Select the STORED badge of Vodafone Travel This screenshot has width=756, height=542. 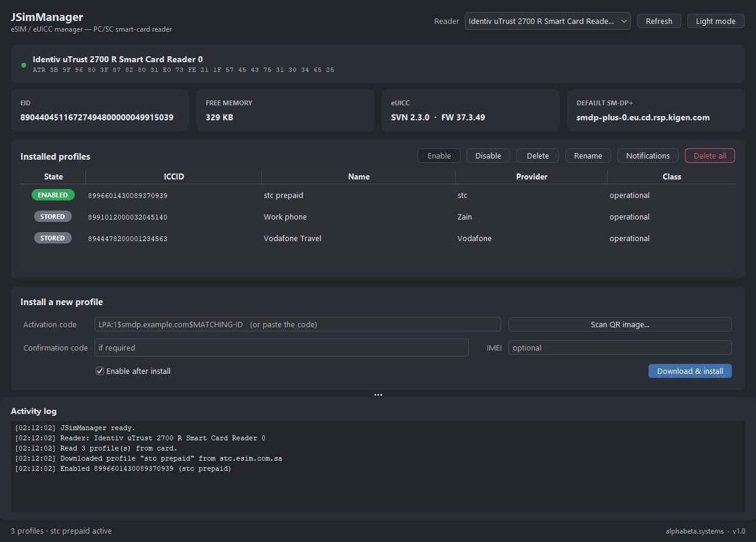pyautogui.click(x=53, y=238)
